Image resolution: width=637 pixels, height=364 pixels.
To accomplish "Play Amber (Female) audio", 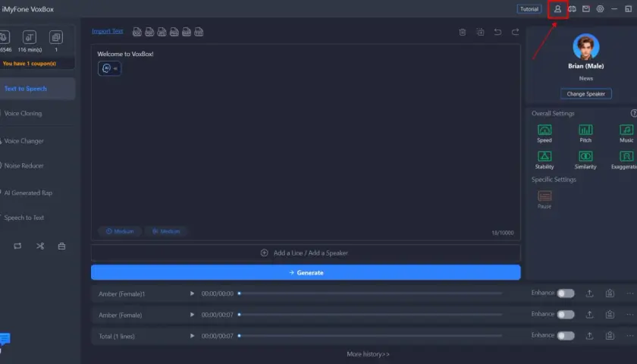I will (x=192, y=315).
